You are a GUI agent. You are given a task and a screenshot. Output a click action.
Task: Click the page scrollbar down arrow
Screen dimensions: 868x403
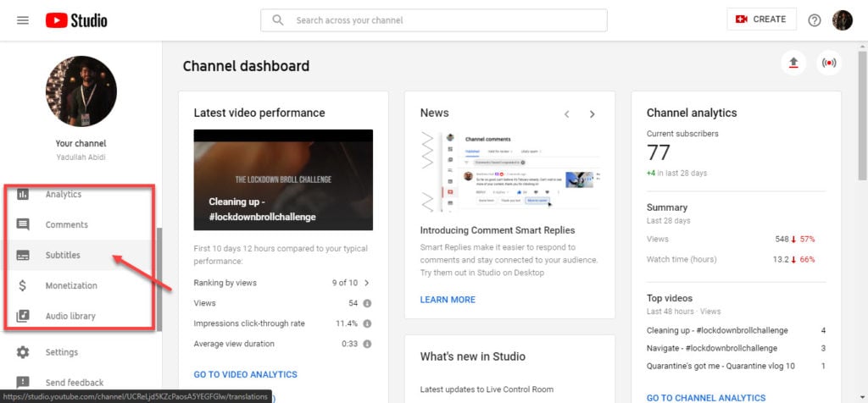point(862,397)
